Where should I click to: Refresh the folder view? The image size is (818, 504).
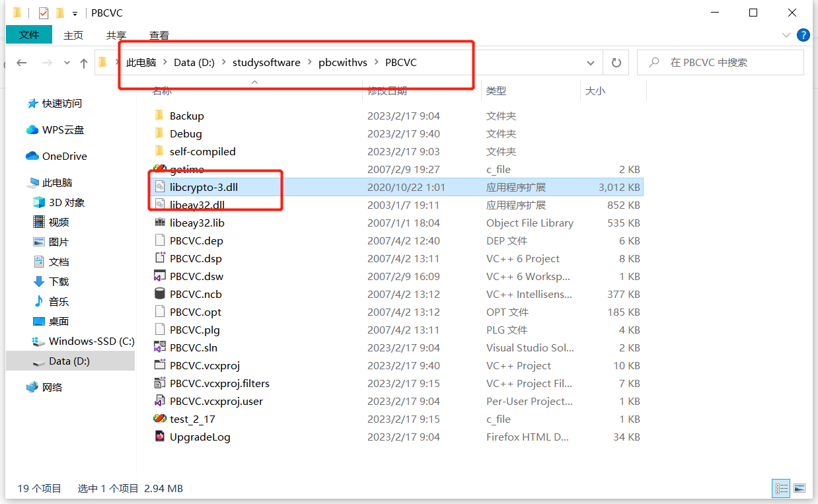[616, 62]
